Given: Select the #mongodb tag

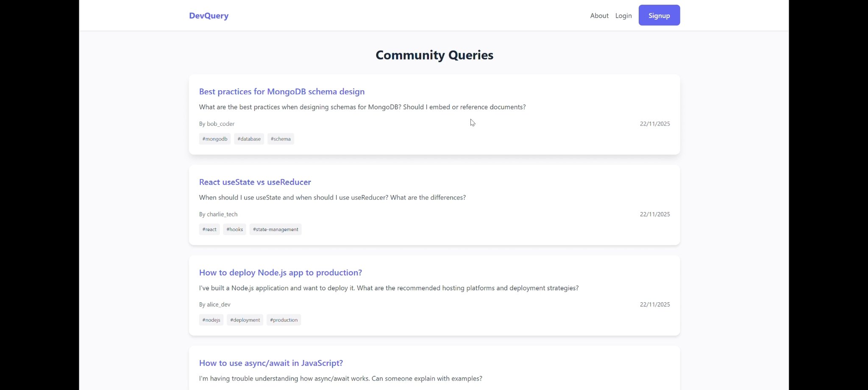Looking at the screenshot, I should (215, 139).
